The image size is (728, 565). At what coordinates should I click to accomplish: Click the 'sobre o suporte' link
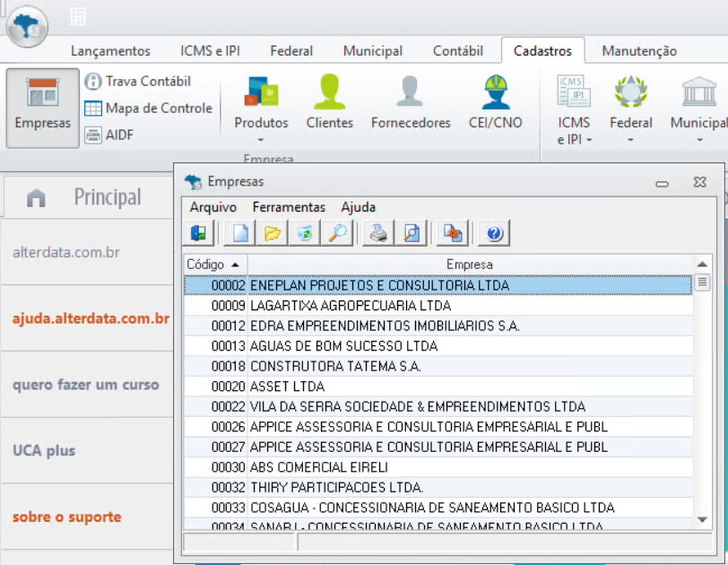(x=67, y=517)
